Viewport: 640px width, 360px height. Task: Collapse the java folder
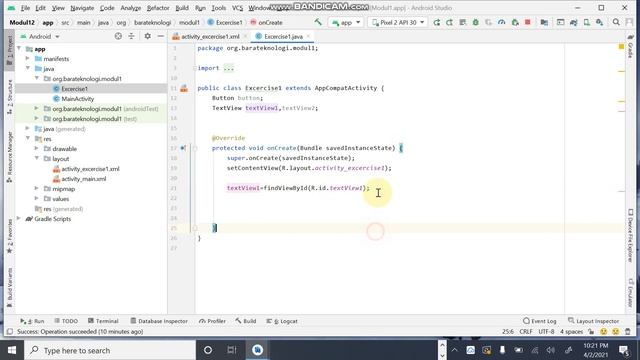28,69
